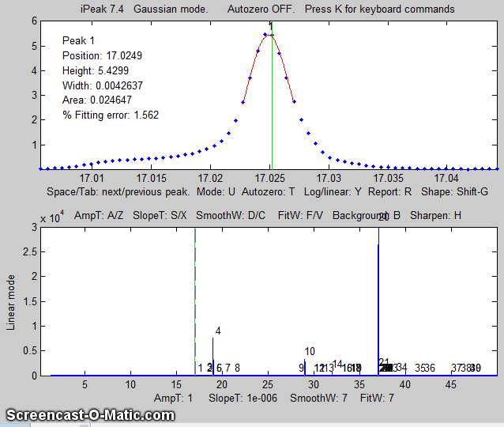Click the peak label 8 in lower plot
The width and height of the screenshot is (504, 427).
[237, 368]
